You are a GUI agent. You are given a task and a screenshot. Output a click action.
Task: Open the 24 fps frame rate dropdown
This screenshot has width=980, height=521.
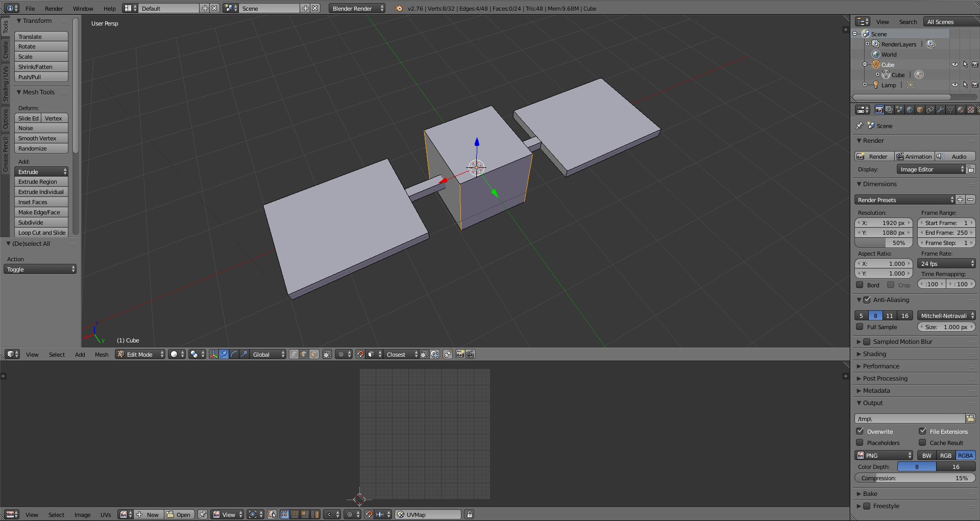947,263
